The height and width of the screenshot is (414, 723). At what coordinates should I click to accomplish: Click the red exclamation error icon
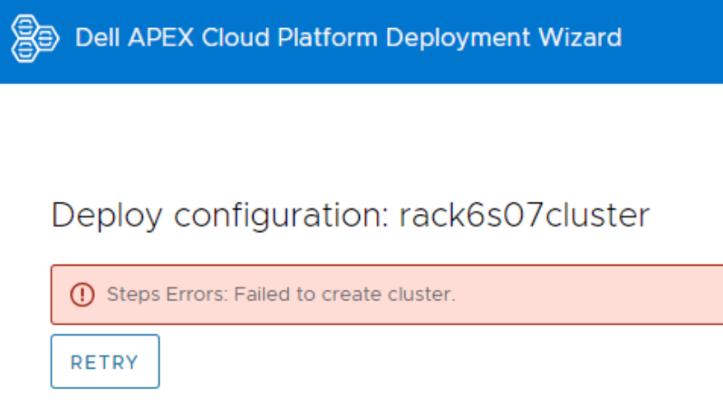pos(81,295)
